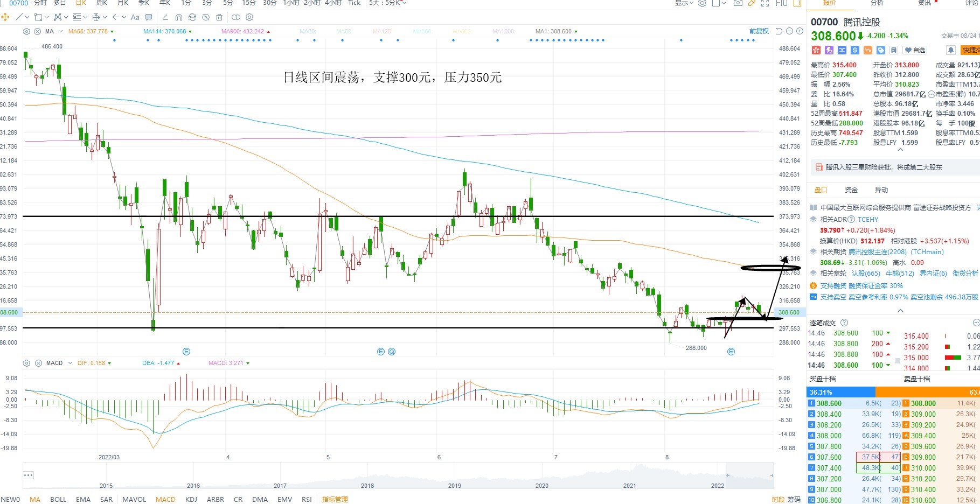Select the measure range tool
Screen dimensions: 980x504
point(97,17)
